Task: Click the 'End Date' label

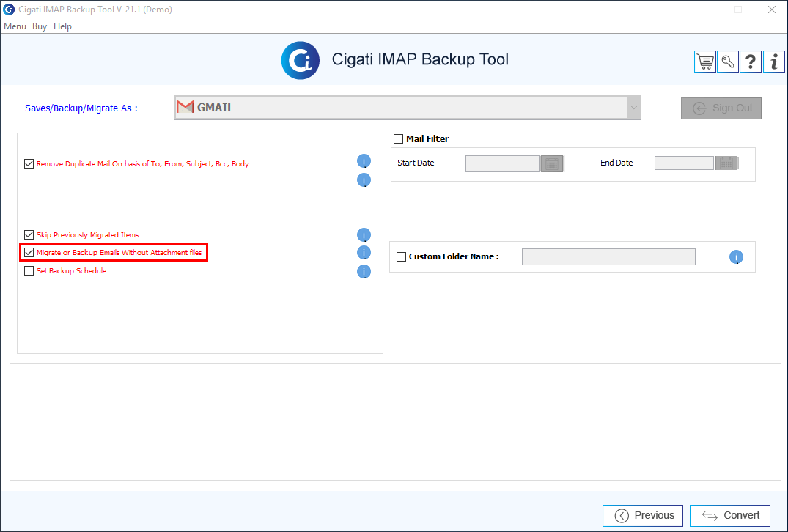Action: pos(616,163)
